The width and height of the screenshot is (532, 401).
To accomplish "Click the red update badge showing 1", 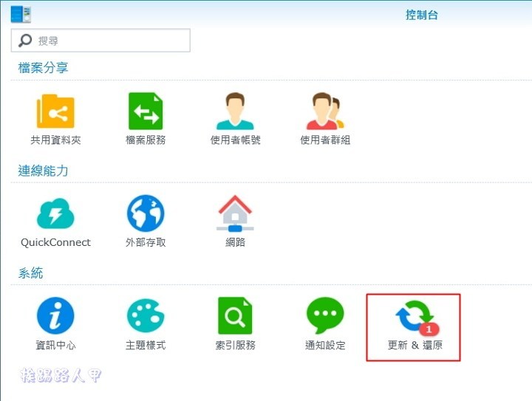I will tap(429, 329).
